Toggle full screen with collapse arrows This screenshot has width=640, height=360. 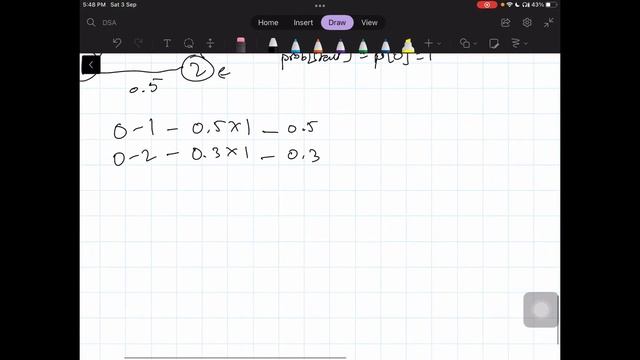click(549, 22)
